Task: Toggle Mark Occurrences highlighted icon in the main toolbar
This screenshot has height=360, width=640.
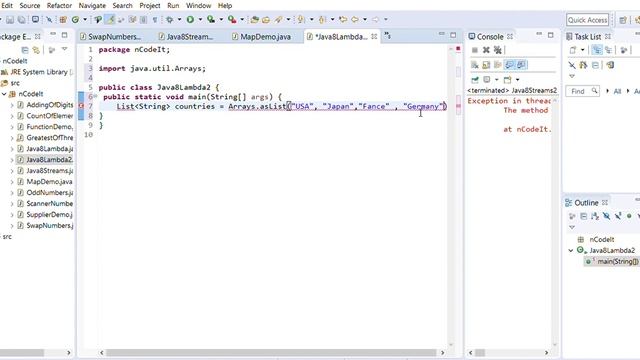Action: tap(110, 19)
